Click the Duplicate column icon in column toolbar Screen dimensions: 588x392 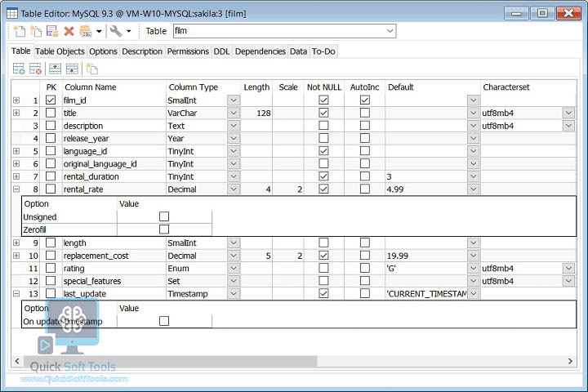91,69
